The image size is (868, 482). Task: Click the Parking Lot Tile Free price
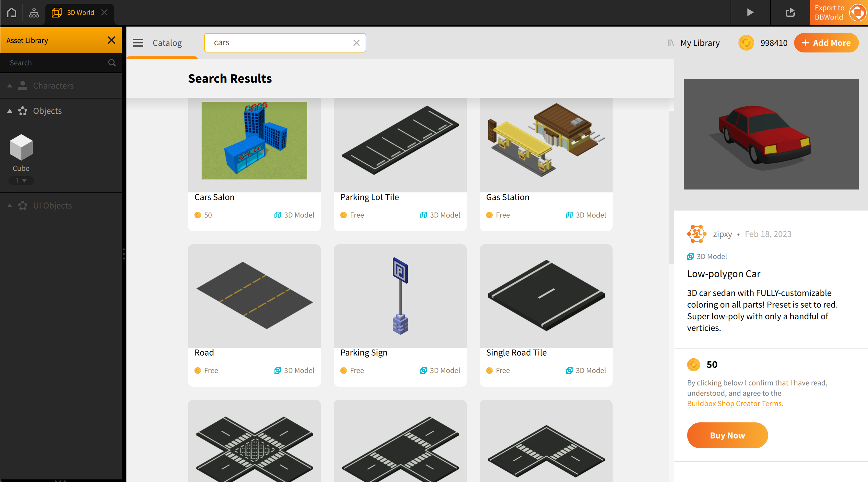[357, 215]
